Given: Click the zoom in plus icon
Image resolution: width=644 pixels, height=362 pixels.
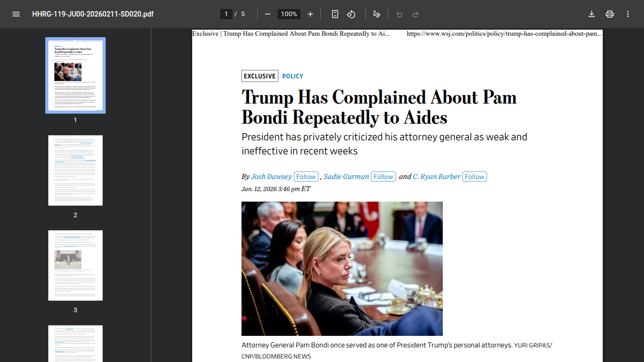Looking at the screenshot, I should pos(310,14).
